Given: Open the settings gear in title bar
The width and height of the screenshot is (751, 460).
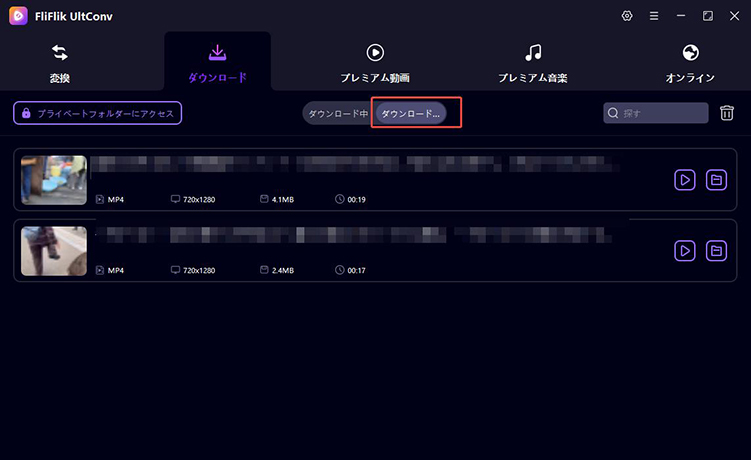Looking at the screenshot, I should point(626,16).
